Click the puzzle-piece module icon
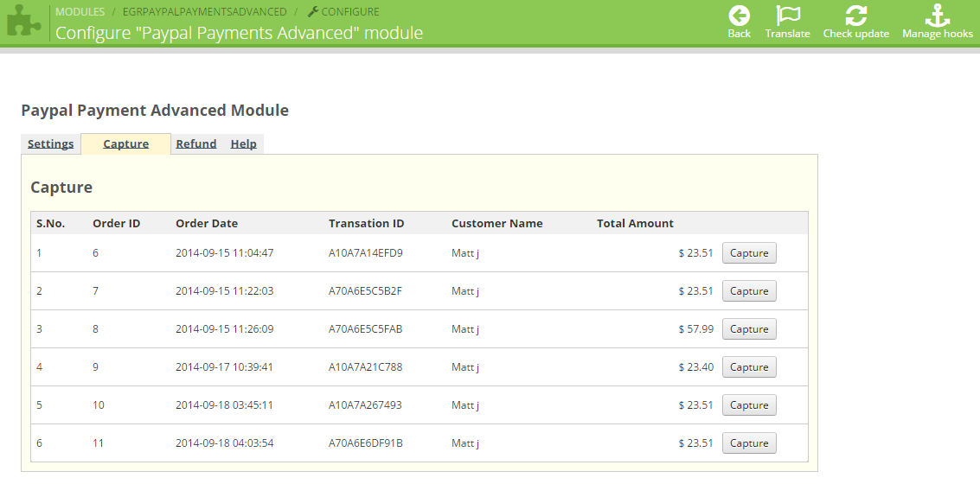Screen dimensions: 980x484 coord(23,22)
